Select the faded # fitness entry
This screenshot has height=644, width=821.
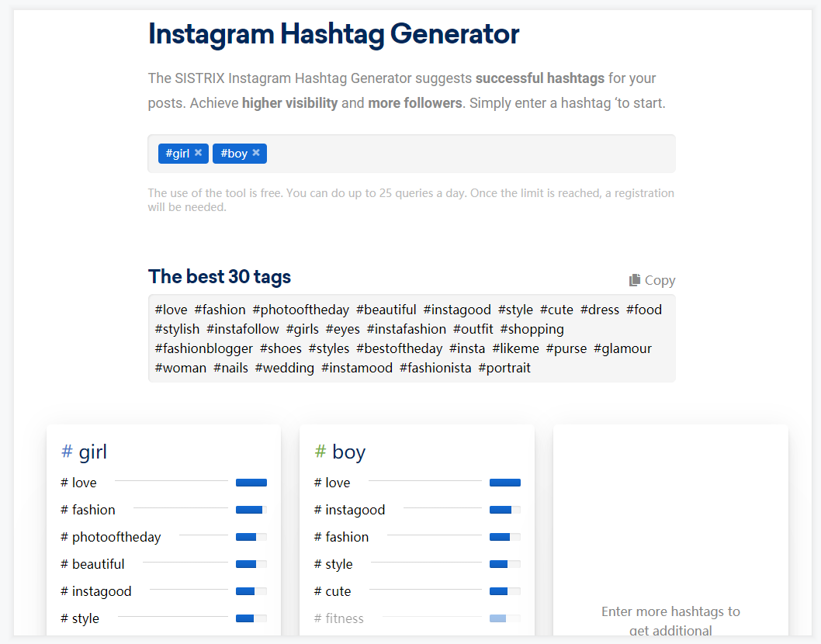339,619
